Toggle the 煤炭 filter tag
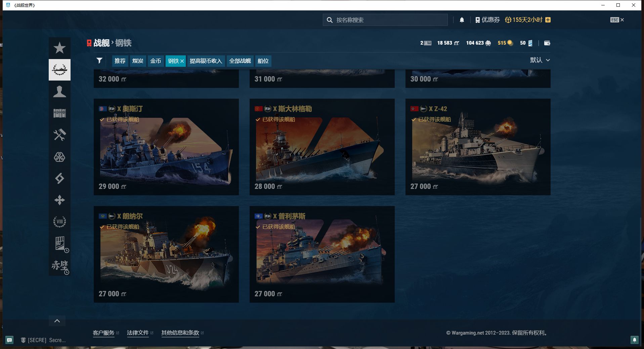The height and width of the screenshot is (349, 644). [138, 61]
